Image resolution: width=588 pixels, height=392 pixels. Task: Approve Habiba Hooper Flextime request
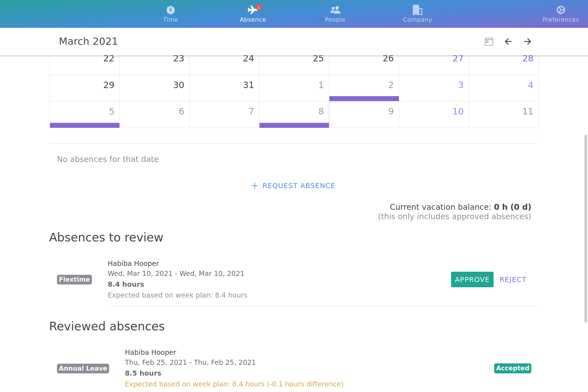click(472, 279)
